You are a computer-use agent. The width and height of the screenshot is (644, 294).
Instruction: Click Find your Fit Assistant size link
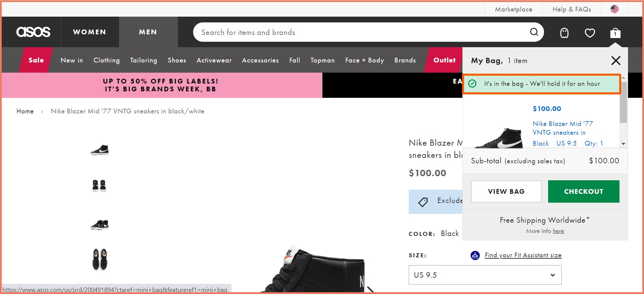point(523,255)
